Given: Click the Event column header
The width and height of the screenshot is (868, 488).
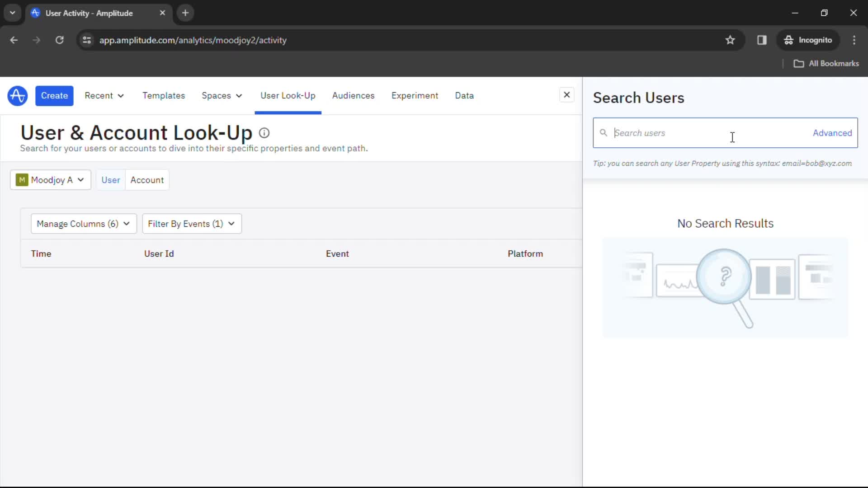Looking at the screenshot, I should click(337, 254).
